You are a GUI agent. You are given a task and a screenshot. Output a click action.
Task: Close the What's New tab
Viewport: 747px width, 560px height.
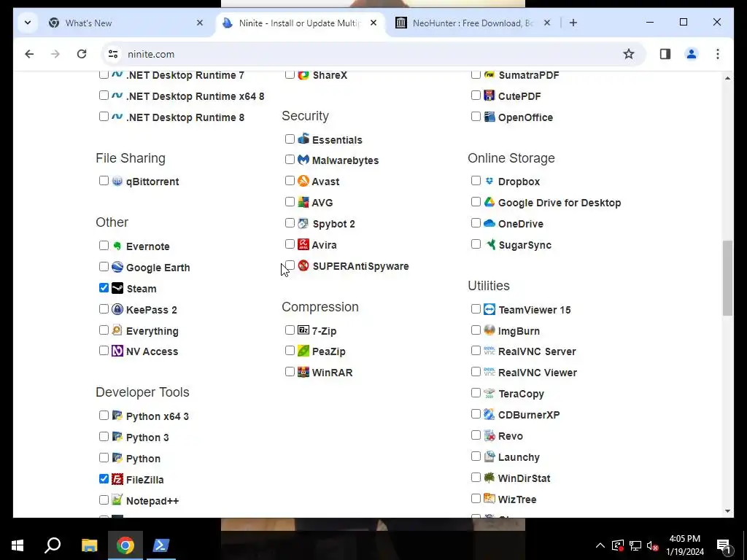pos(200,23)
